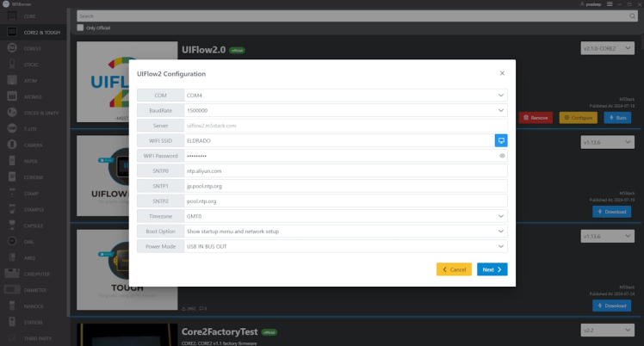
Task: Select the CORE device icon in sidebar
Action: (x=12, y=16)
